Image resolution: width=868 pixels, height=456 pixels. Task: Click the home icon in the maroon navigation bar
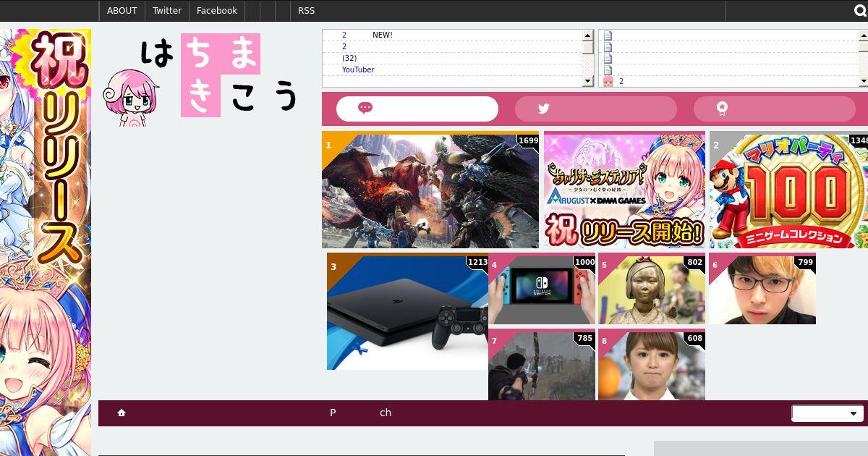[x=122, y=413]
